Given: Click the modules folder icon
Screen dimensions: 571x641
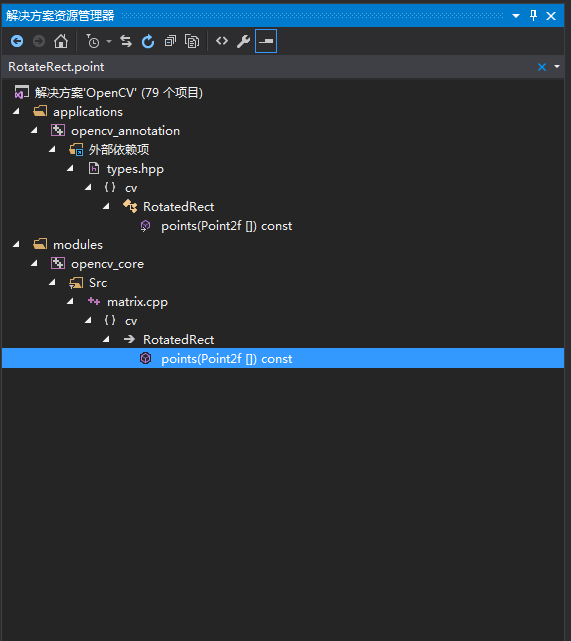Looking at the screenshot, I should [x=40, y=244].
